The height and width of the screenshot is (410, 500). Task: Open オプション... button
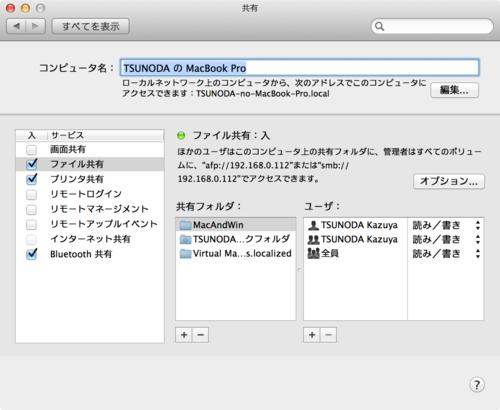pyautogui.click(x=449, y=181)
